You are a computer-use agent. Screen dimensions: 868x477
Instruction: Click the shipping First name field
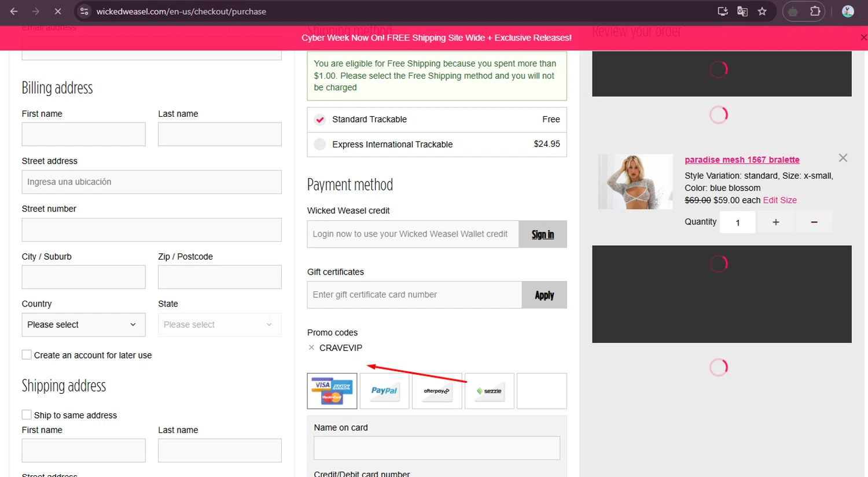click(x=83, y=450)
